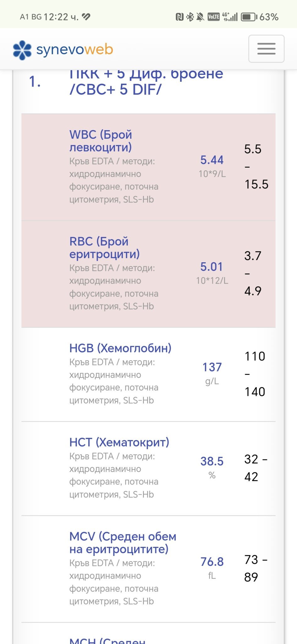Tap the RBC value 5.01
The height and width of the screenshot is (644, 297).
(212, 267)
